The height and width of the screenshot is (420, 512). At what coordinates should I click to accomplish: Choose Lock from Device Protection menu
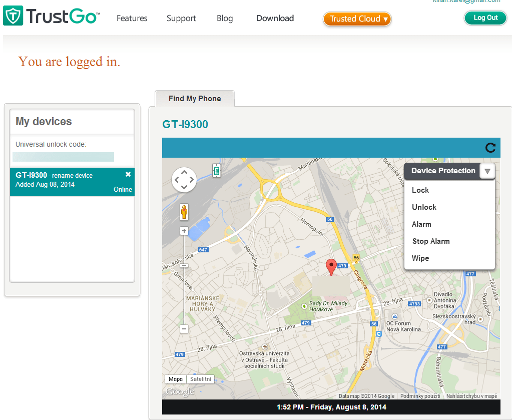coord(420,190)
